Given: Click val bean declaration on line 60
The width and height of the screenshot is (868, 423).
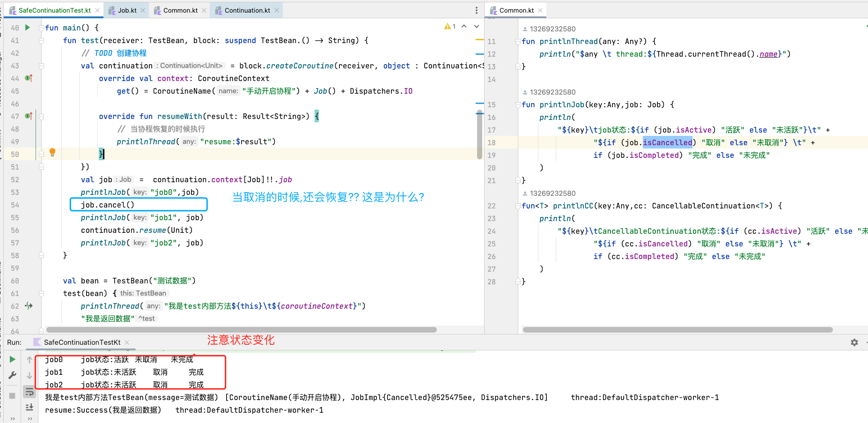Looking at the screenshot, I should 129,281.
